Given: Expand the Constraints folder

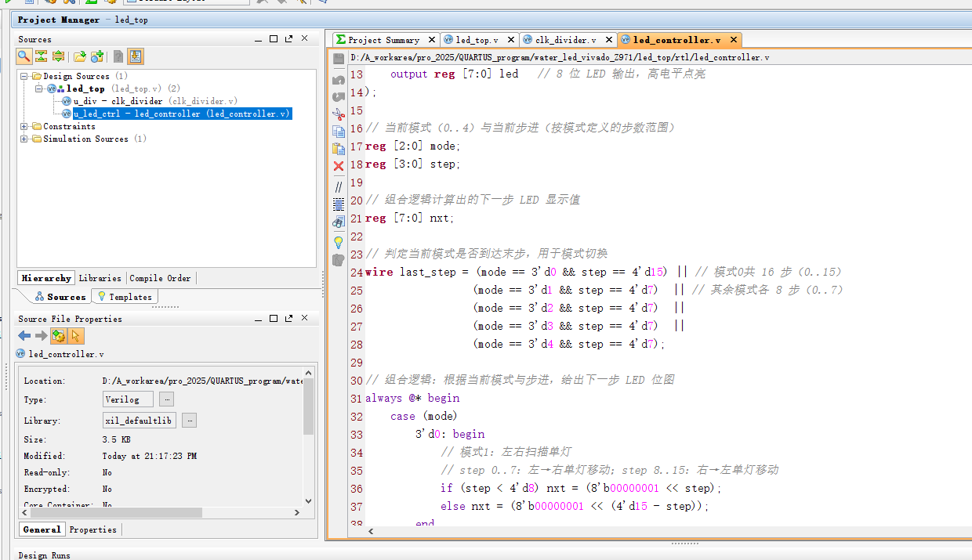Looking at the screenshot, I should click(x=24, y=126).
